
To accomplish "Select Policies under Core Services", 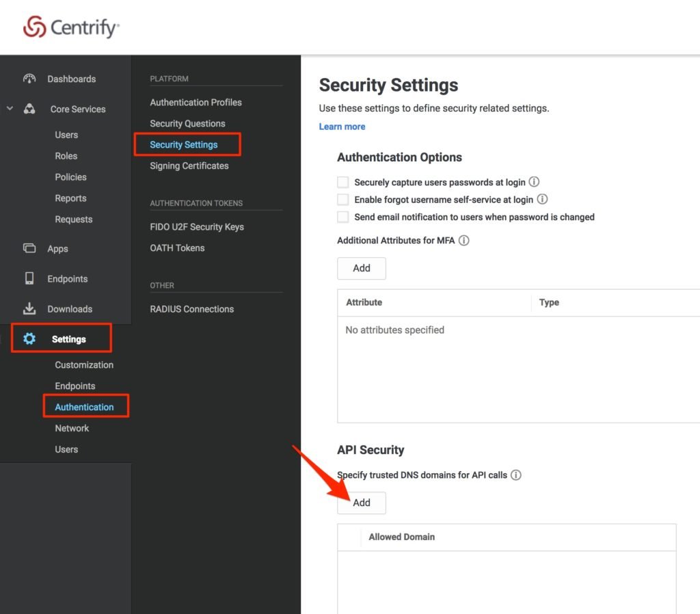I will (70, 177).
